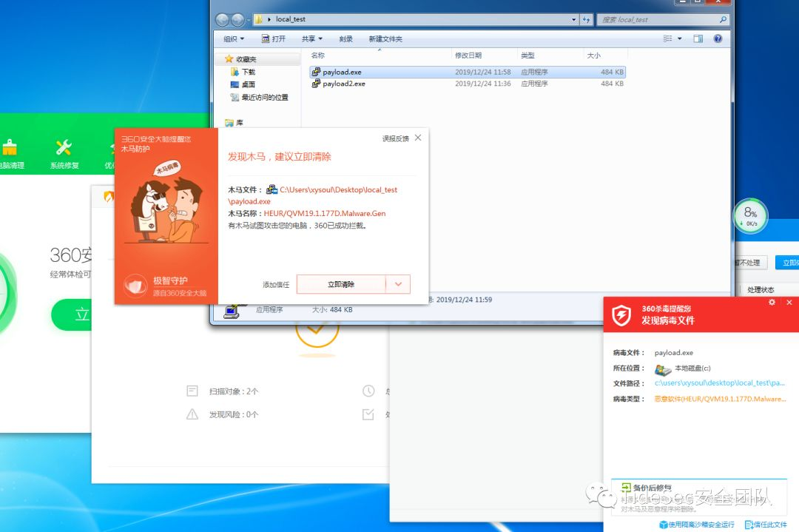Screen dimensions: 799x532
Task: Click payload2.exe file icon in file list
Action: [316, 84]
